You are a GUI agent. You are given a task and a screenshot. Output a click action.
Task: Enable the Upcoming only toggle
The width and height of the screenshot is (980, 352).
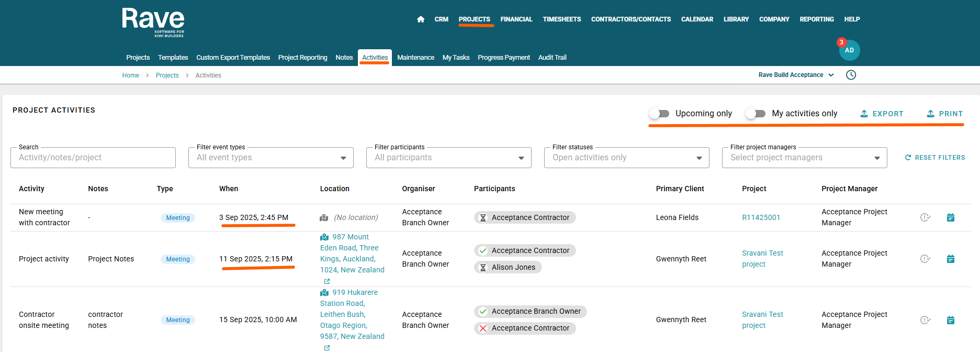click(659, 114)
